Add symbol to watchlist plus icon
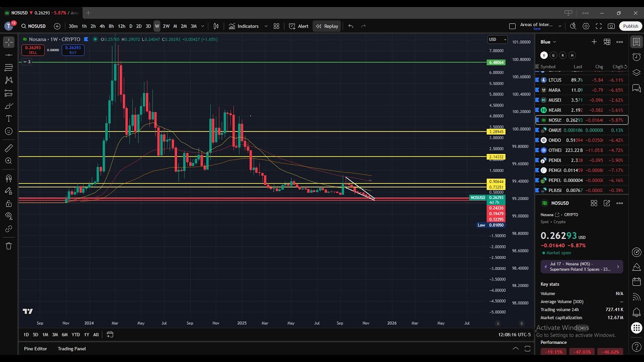 click(594, 42)
